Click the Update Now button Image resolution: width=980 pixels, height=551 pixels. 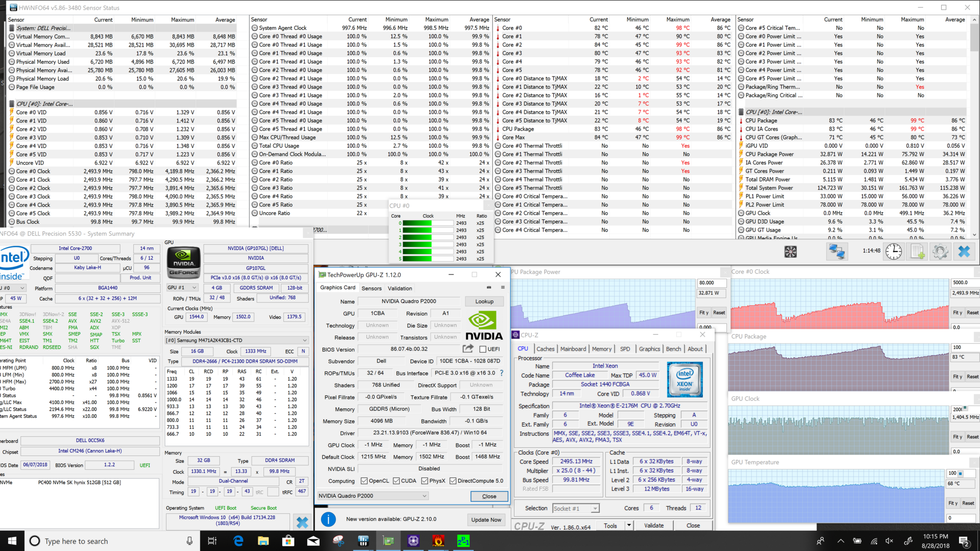click(486, 520)
